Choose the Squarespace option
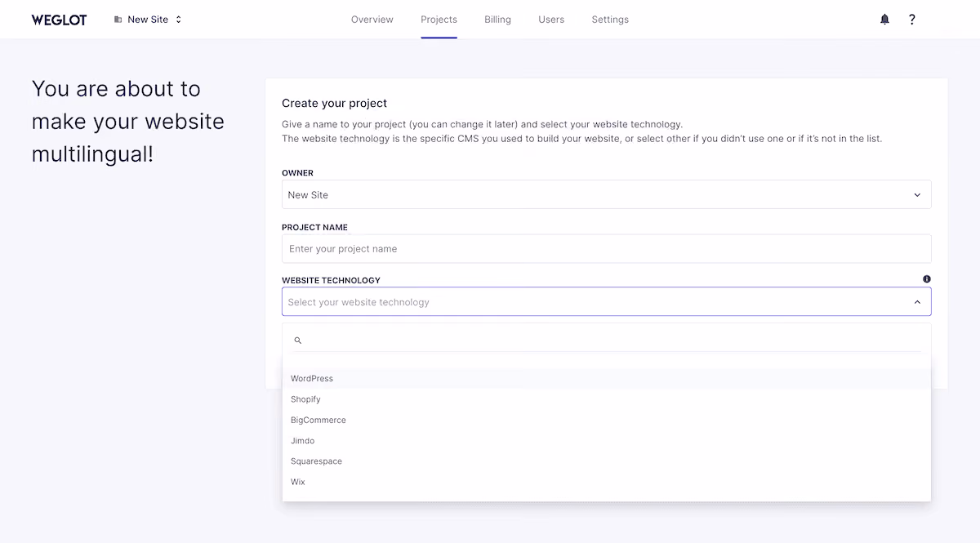Viewport: 980px width, 543px height. pos(607,461)
